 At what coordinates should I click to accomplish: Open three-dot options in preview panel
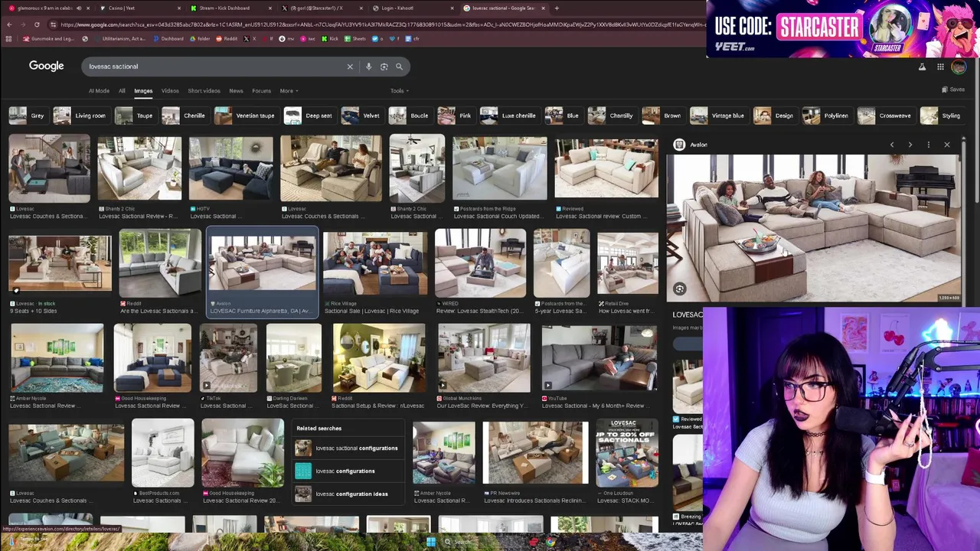tap(928, 145)
